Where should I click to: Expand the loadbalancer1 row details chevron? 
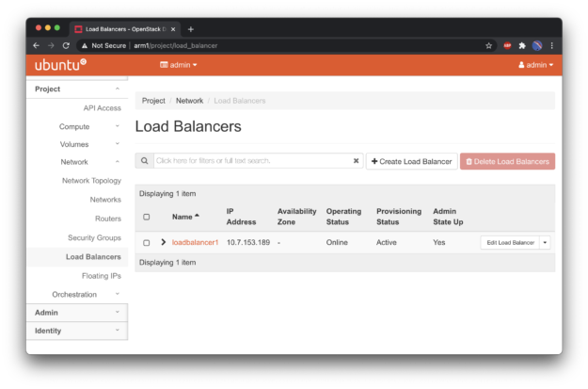pos(163,243)
